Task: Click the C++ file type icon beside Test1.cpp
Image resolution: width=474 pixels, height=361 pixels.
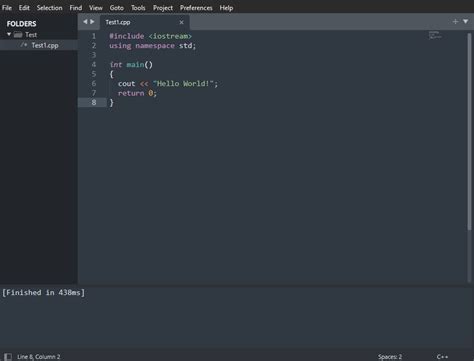Action: click(x=23, y=45)
